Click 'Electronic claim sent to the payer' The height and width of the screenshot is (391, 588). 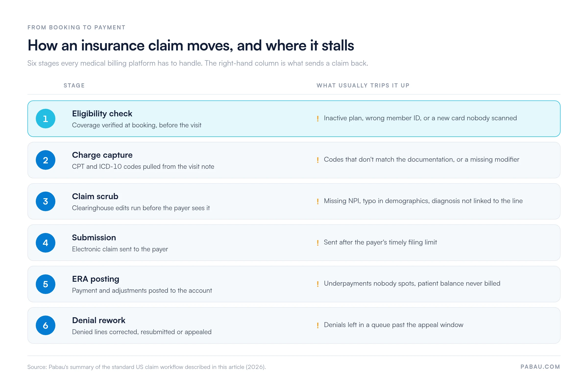tap(120, 249)
